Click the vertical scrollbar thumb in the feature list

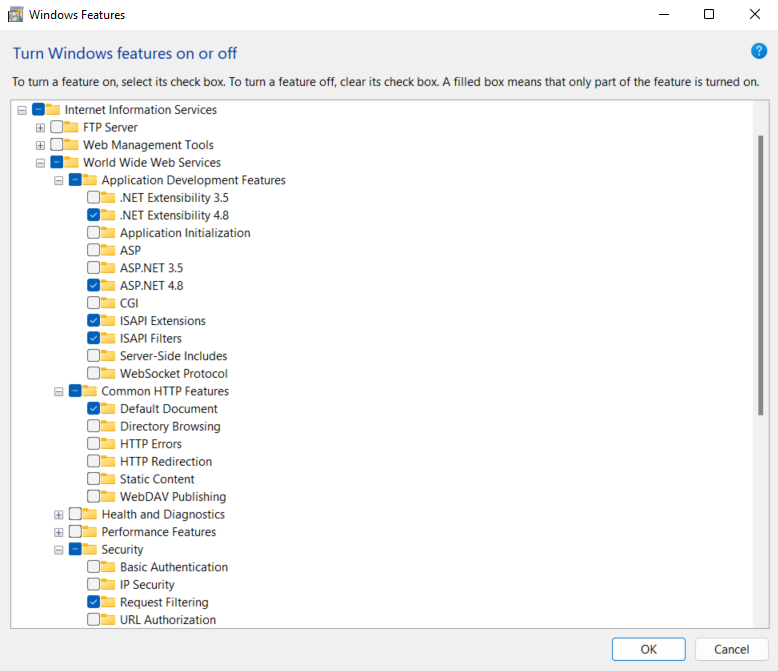click(761, 275)
